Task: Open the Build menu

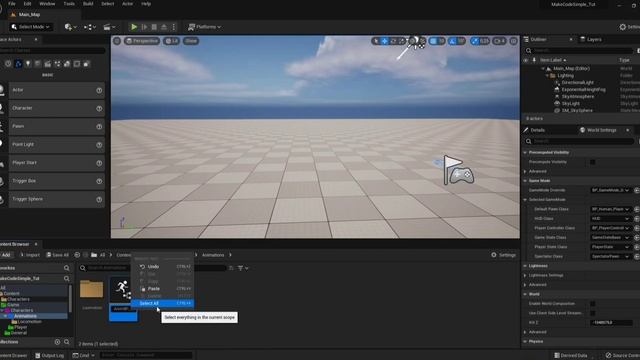Action: [x=88, y=4]
